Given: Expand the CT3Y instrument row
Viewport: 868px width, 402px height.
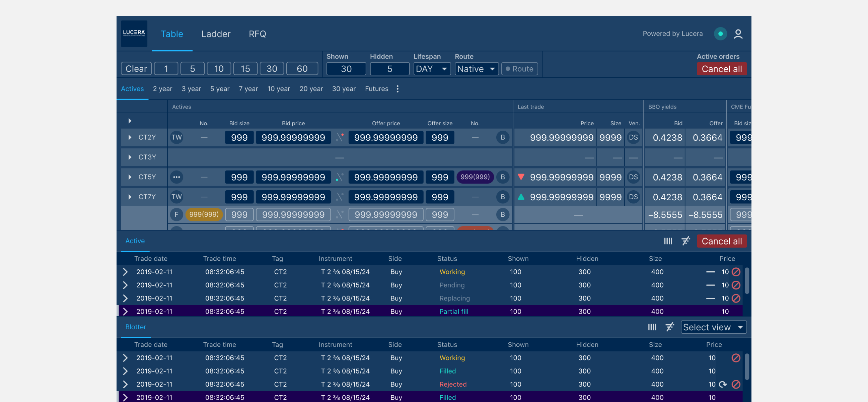Looking at the screenshot, I should point(130,157).
